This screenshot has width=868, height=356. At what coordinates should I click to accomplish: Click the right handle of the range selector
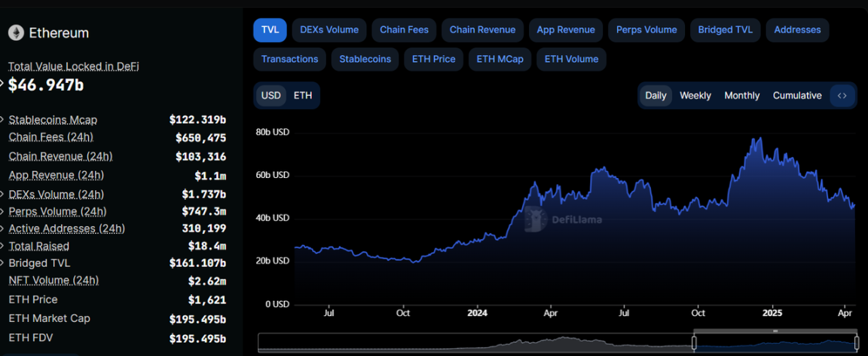pyautogui.click(x=857, y=343)
